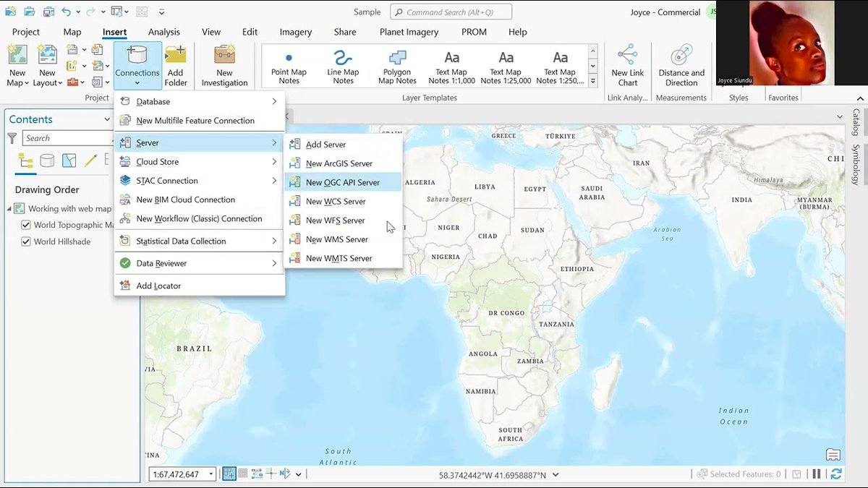
Task: Expand Statistical Data Collection submenu
Action: click(x=199, y=241)
